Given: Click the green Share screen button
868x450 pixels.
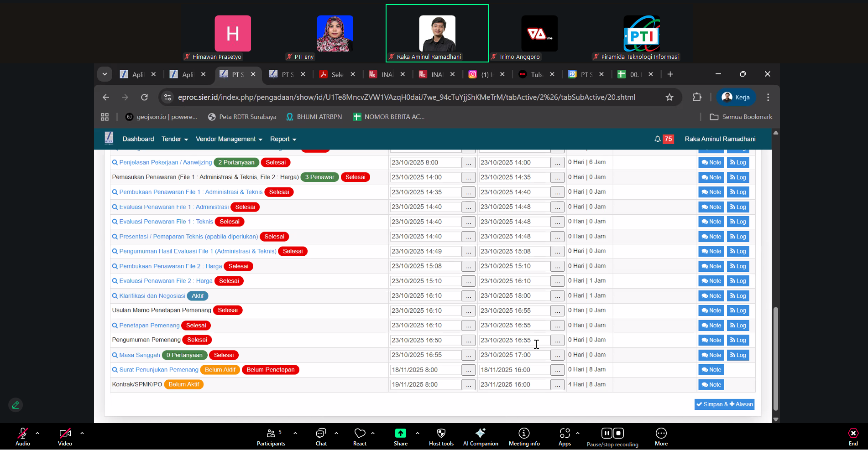Looking at the screenshot, I should 400,436.
